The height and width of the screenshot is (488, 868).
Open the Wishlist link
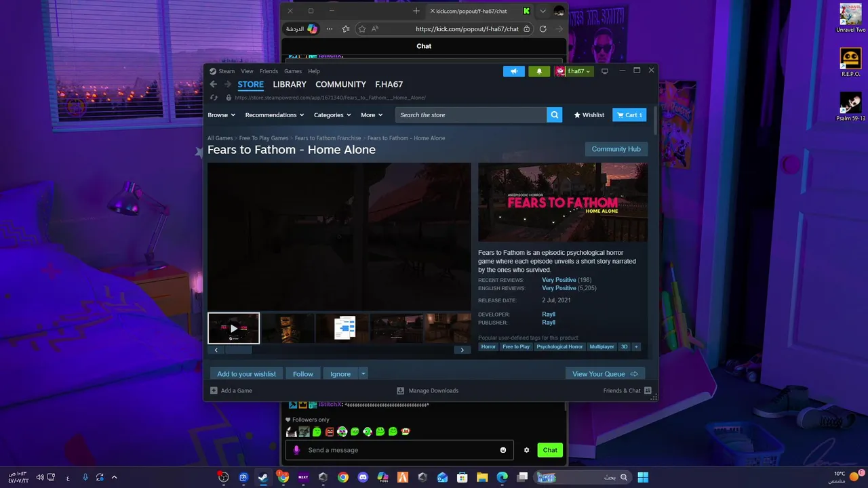pyautogui.click(x=589, y=115)
